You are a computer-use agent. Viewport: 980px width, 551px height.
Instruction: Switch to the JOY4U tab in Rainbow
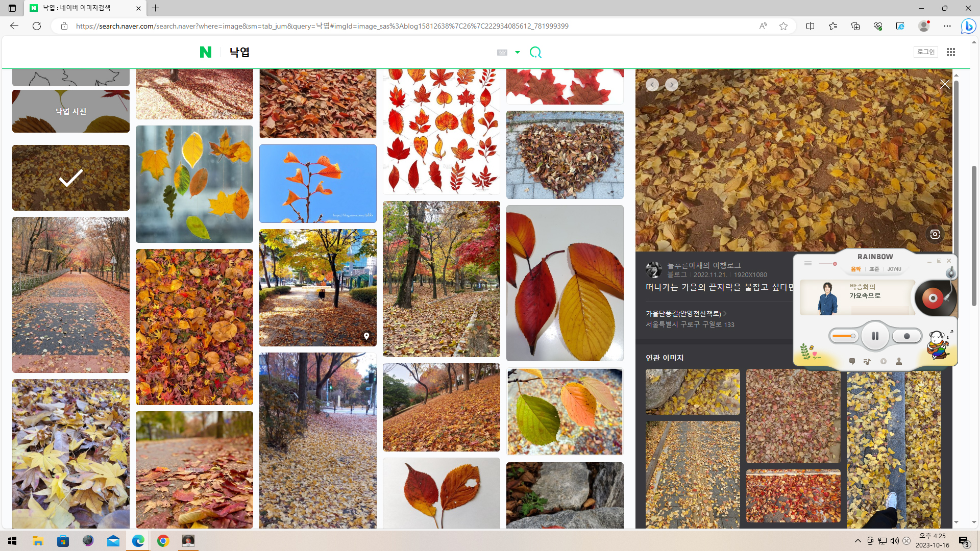(x=894, y=269)
